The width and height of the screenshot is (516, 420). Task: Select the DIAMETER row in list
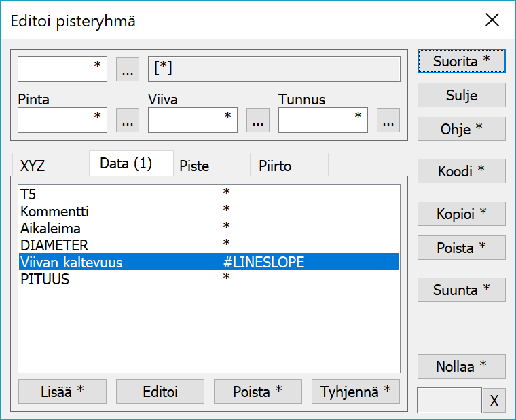click(x=54, y=245)
